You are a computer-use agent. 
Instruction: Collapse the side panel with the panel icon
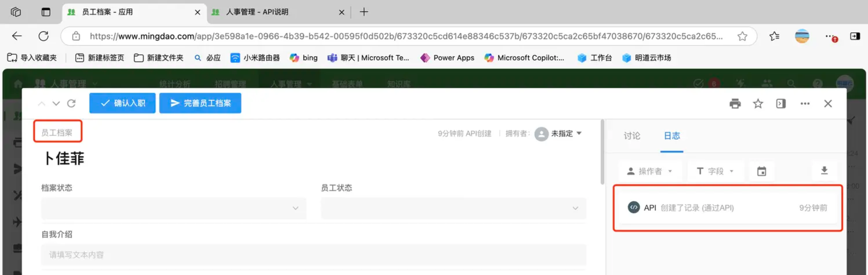(x=781, y=104)
